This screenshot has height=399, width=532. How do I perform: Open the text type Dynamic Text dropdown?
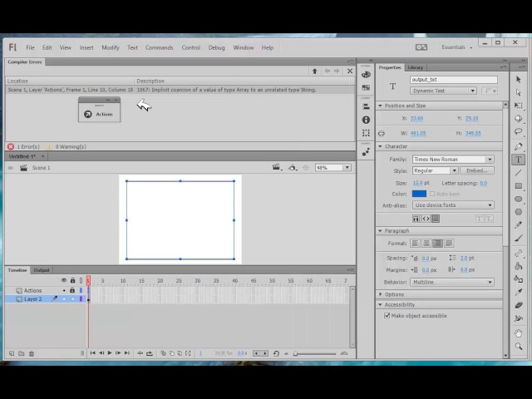click(x=443, y=91)
